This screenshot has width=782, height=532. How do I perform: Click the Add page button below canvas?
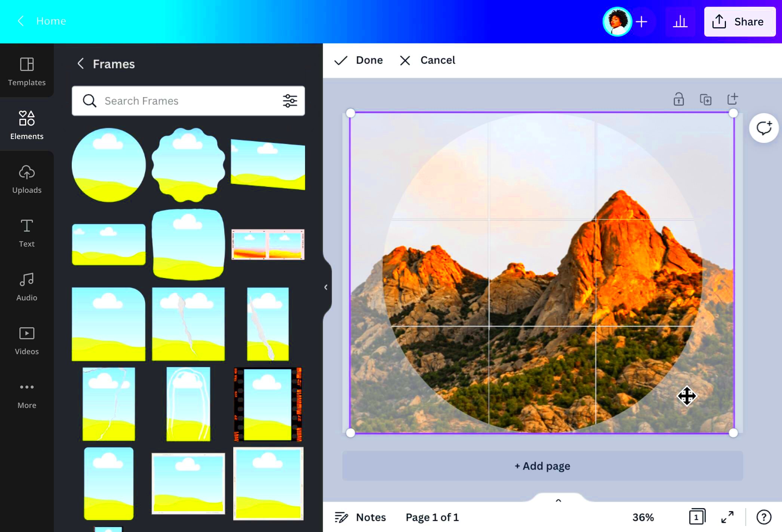point(542,466)
